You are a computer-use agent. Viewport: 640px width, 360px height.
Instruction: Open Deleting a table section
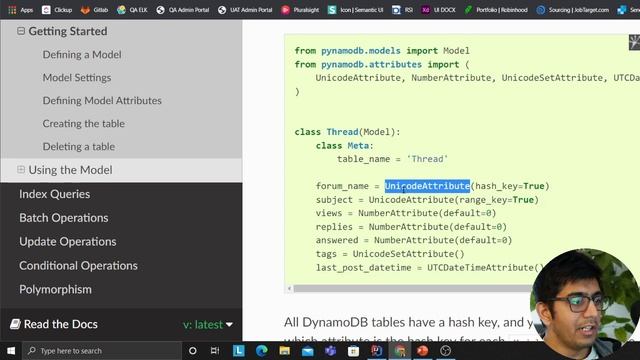[x=79, y=147]
